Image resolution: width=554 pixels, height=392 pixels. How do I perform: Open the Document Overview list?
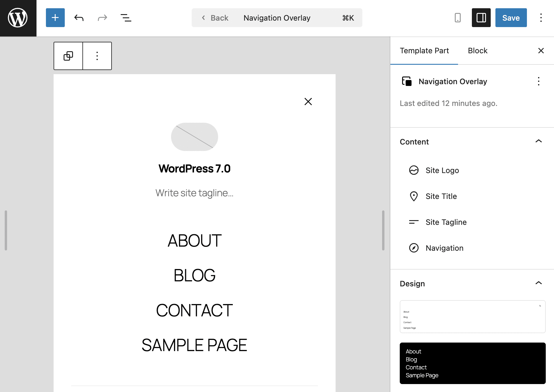click(x=126, y=18)
